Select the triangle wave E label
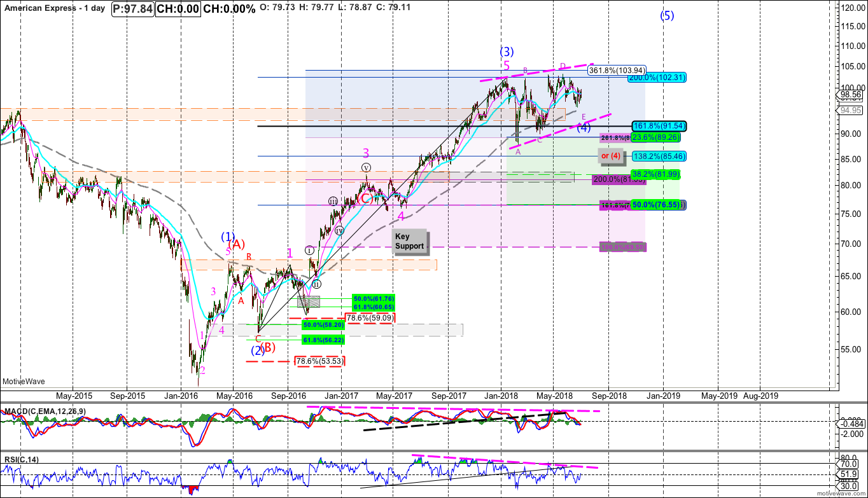 [x=584, y=116]
